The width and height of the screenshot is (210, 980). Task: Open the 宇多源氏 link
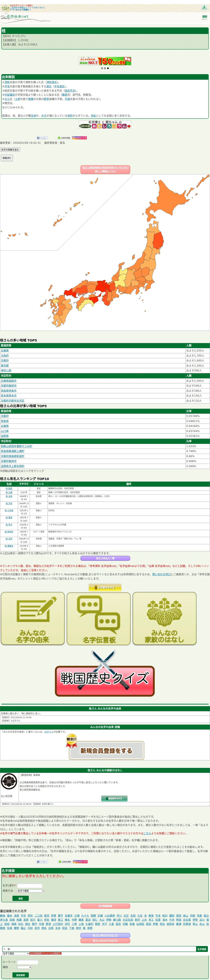pos(60,86)
